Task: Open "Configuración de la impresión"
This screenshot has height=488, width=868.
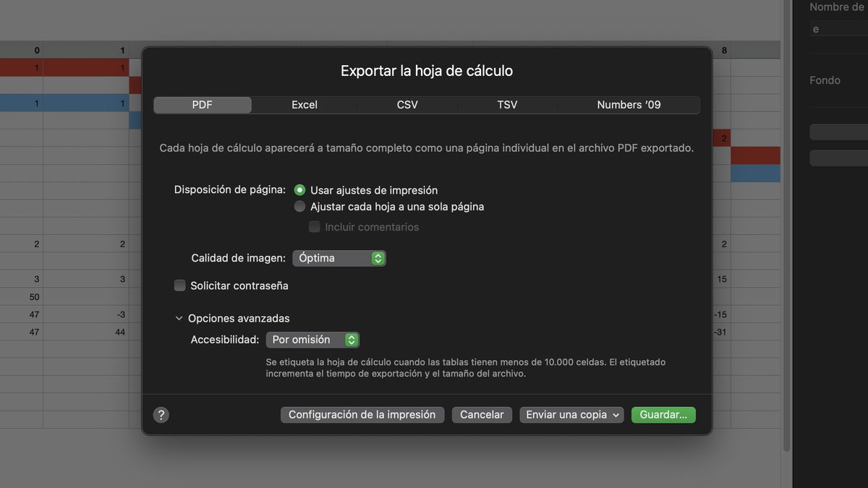Action: pos(362,414)
